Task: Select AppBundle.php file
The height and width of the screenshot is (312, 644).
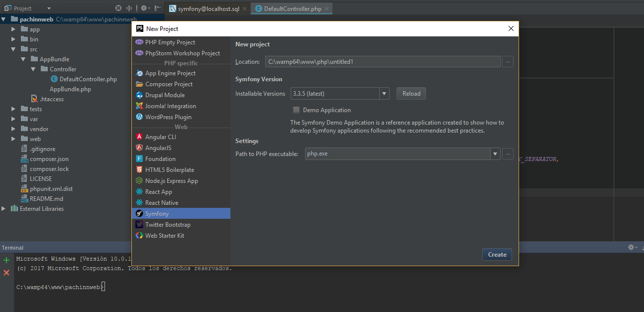Action: (70, 89)
